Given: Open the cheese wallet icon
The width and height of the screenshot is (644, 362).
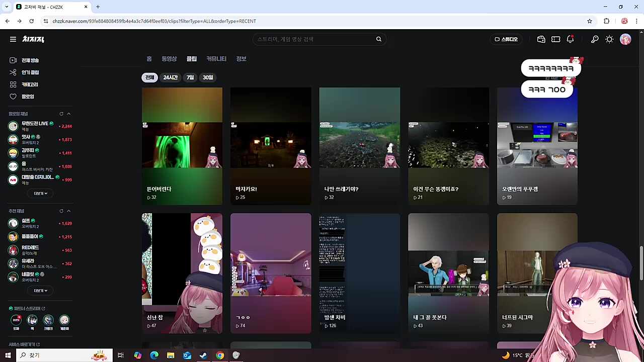Looking at the screenshot, I should (541, 39).
